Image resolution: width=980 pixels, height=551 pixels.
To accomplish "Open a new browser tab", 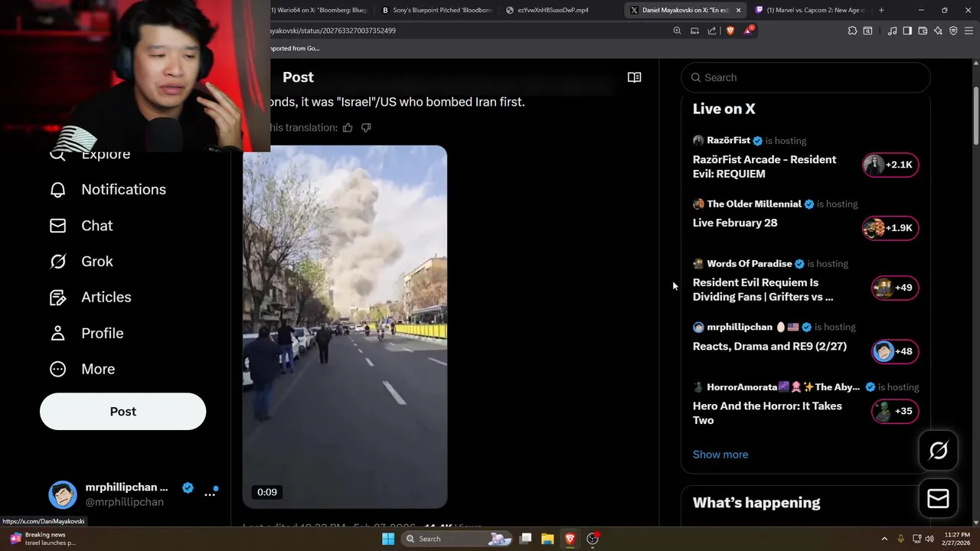I will 881,10.
